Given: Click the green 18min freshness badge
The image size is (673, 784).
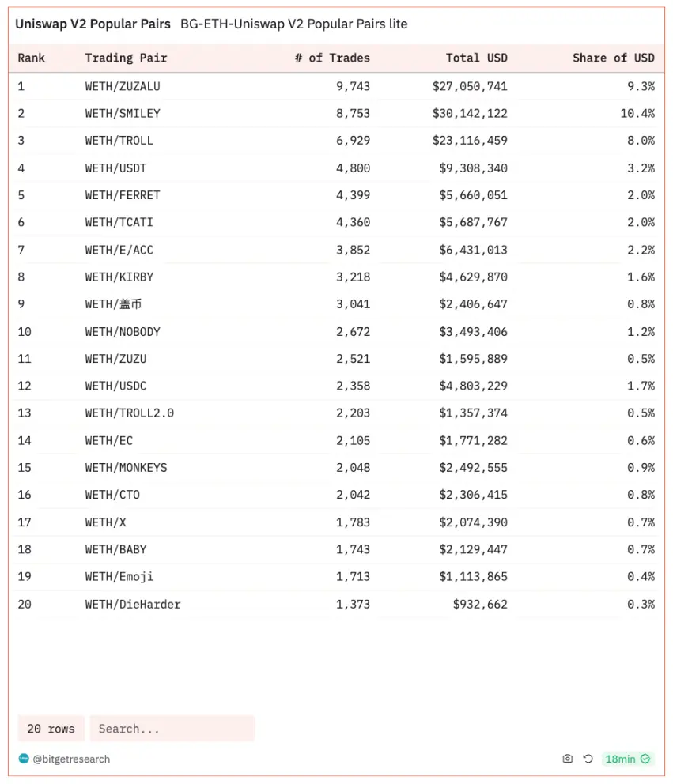Looking at the screenshot, I should 627,759.
